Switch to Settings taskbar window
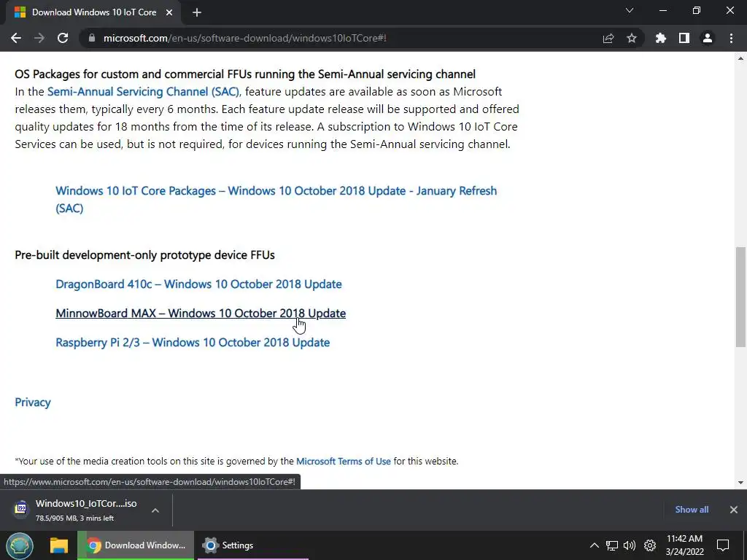The height and width of the screenshot is (560, 747). 252,545
